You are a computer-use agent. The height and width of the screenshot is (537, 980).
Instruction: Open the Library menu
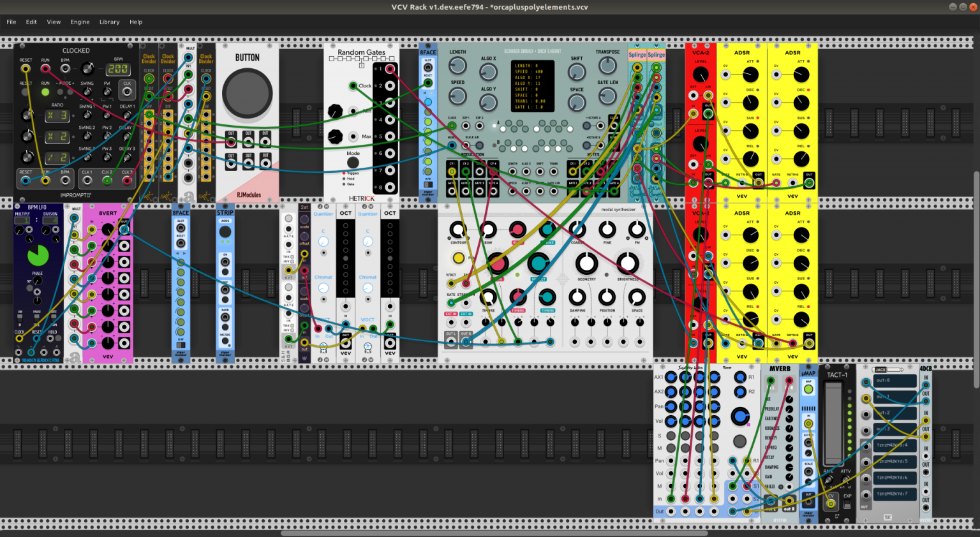coord(109,22)
